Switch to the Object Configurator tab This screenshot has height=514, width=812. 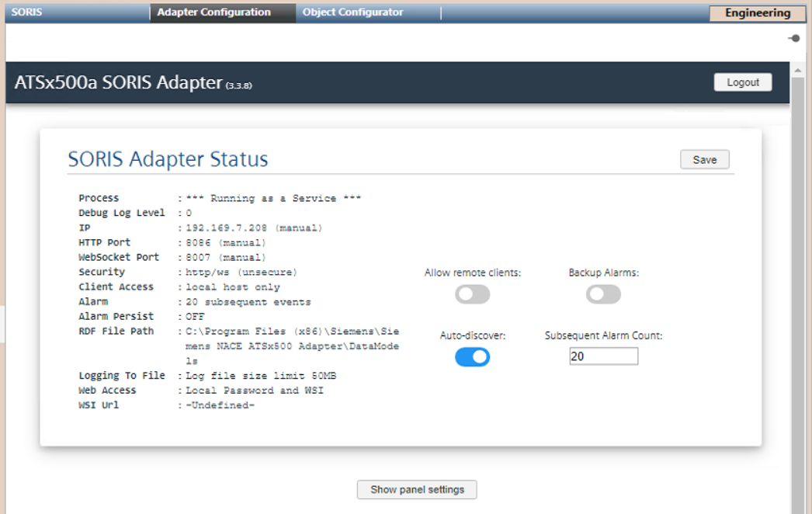click(x=353, y=12)
